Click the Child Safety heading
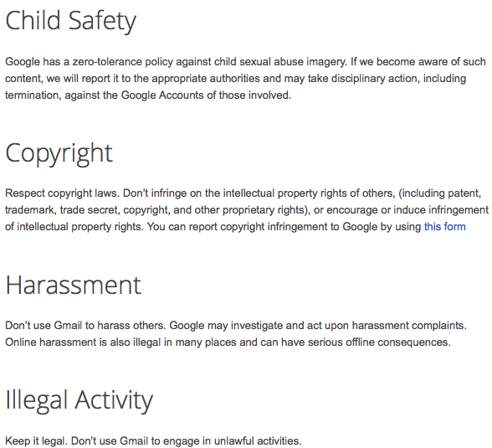The width and height of the screenshot is (492, 448). coord(71,21)
